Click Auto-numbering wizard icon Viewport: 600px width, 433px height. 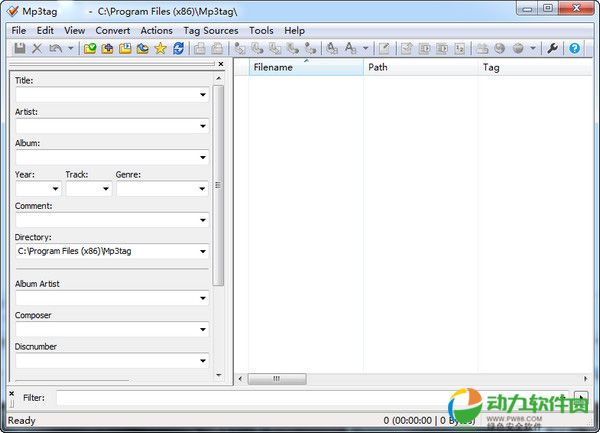[460, 48]
